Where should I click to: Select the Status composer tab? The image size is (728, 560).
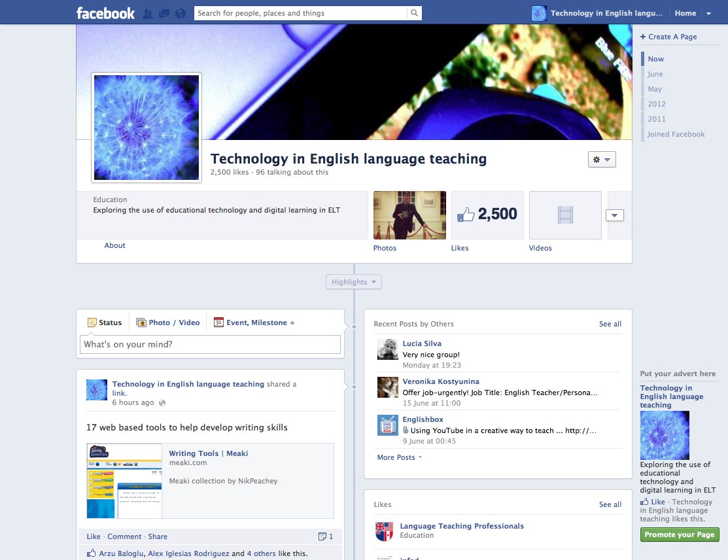pyautogui.click(x=105, y=323)
